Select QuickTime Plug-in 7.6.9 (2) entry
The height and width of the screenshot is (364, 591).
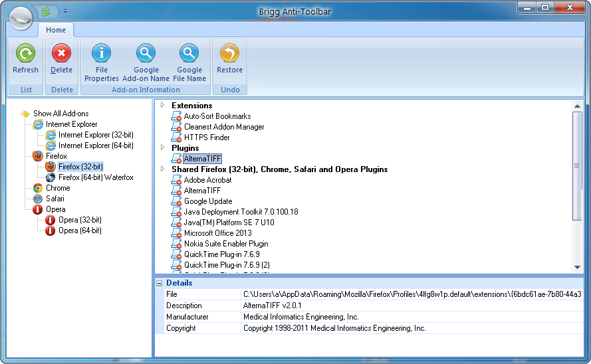click(227, 265)
